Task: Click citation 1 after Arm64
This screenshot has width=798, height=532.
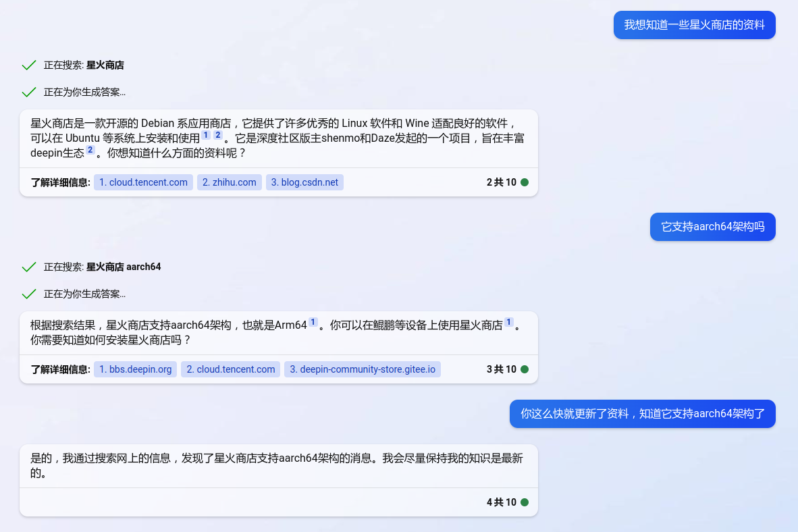Action: [313, 322]
